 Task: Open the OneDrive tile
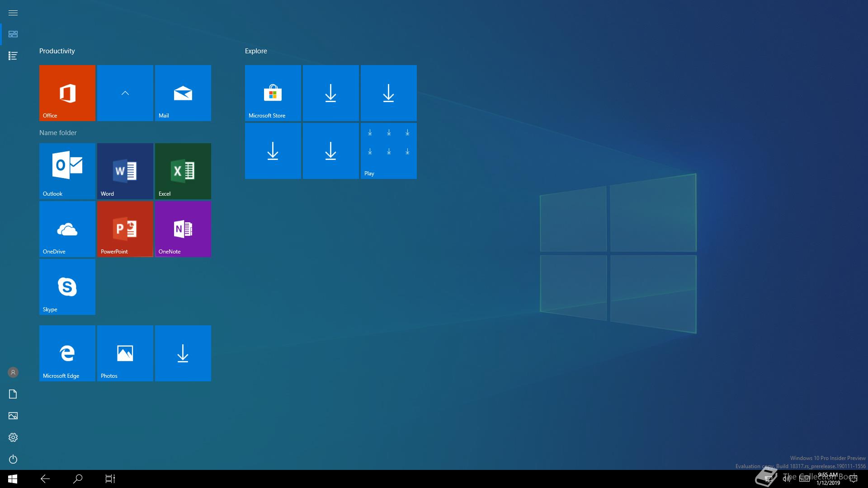coord(67,229)
